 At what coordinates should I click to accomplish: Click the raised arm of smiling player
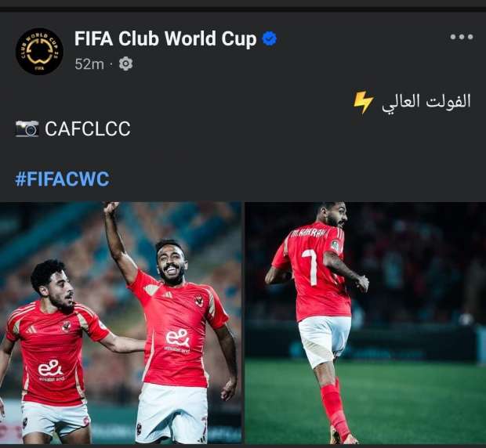tap(120, 241)
